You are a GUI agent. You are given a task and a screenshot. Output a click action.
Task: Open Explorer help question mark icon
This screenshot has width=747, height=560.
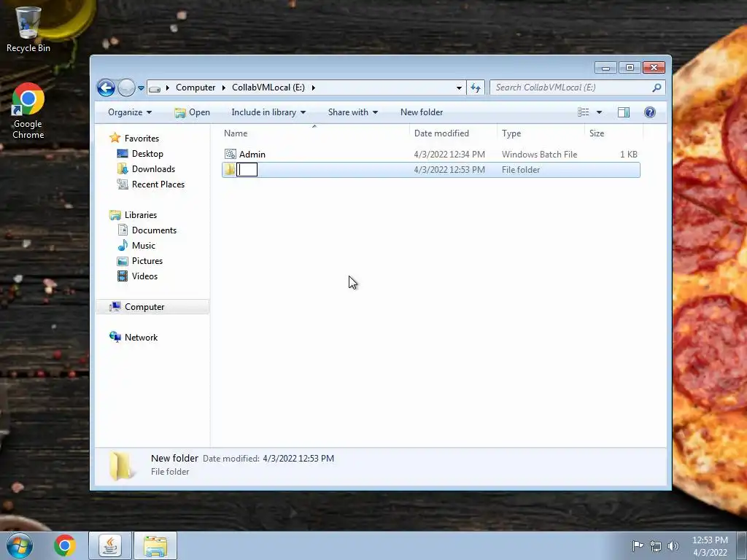pyautogui.click(x=650, y=112)
